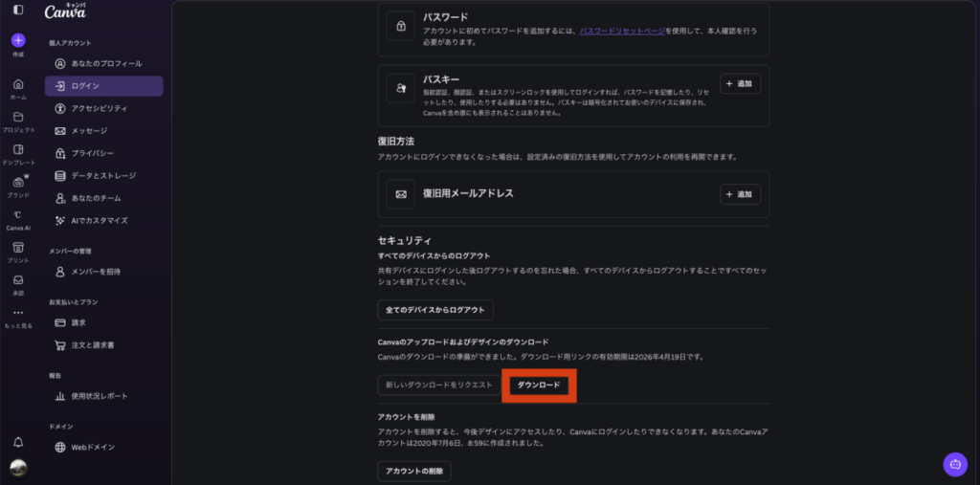Click 追加 button for パスキー
The width and height of the screenshot is (980, 485).
click(x=740, y=84)
